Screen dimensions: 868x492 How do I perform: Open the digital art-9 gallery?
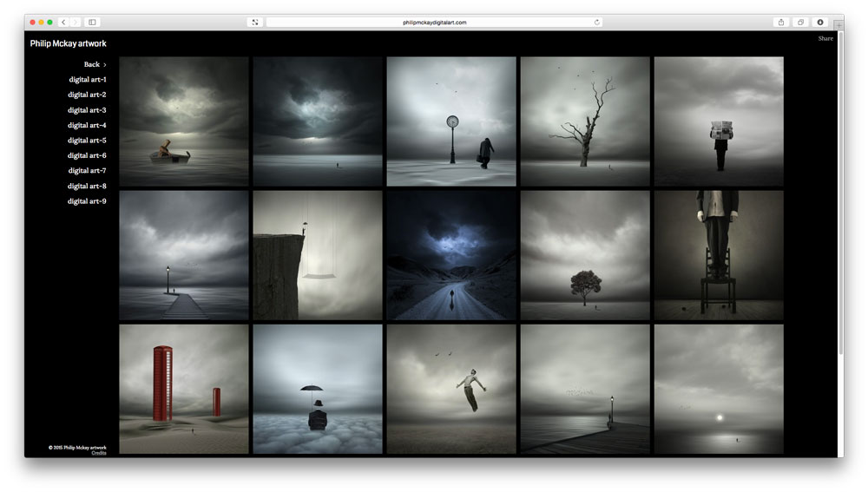tap(87, 201)
